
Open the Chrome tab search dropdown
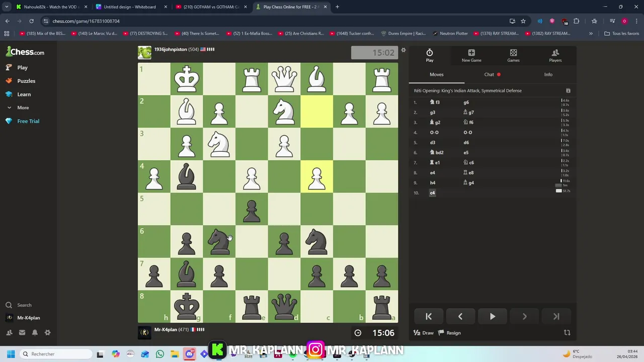pos(7,7)
